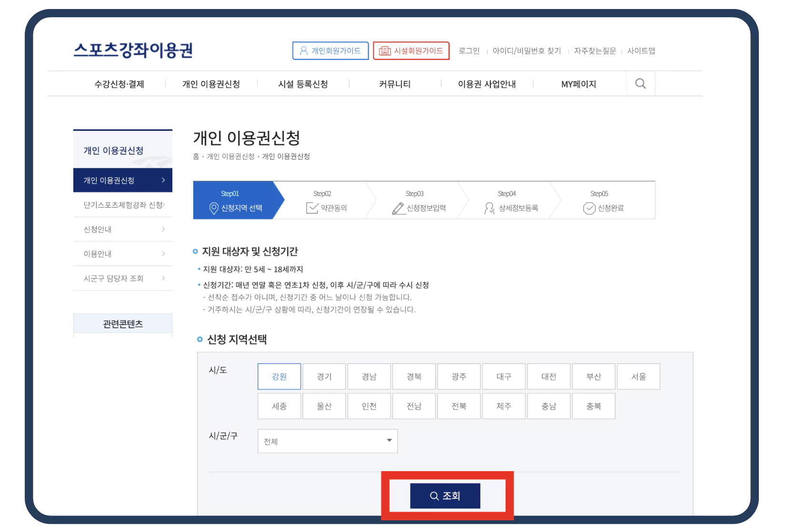The width and height of the screenshot is (796, 532).
Task: Choose the 전남 region button
Action: pyautogui.click(x=414, y=406)
